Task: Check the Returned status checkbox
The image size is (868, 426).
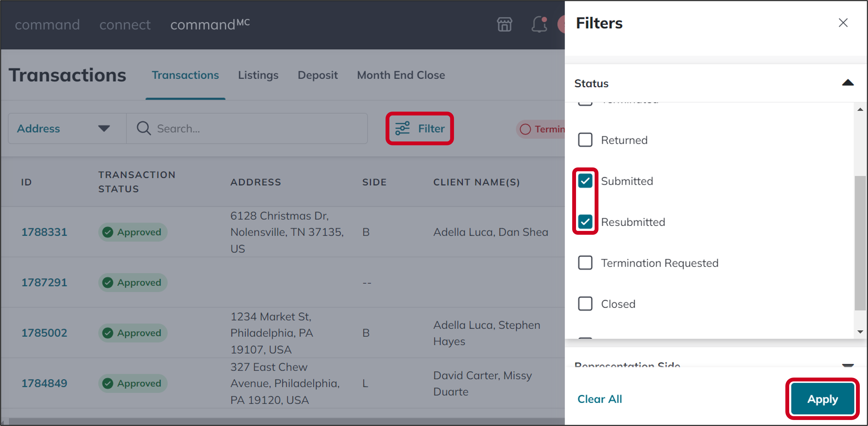Action: pos(585,140)
